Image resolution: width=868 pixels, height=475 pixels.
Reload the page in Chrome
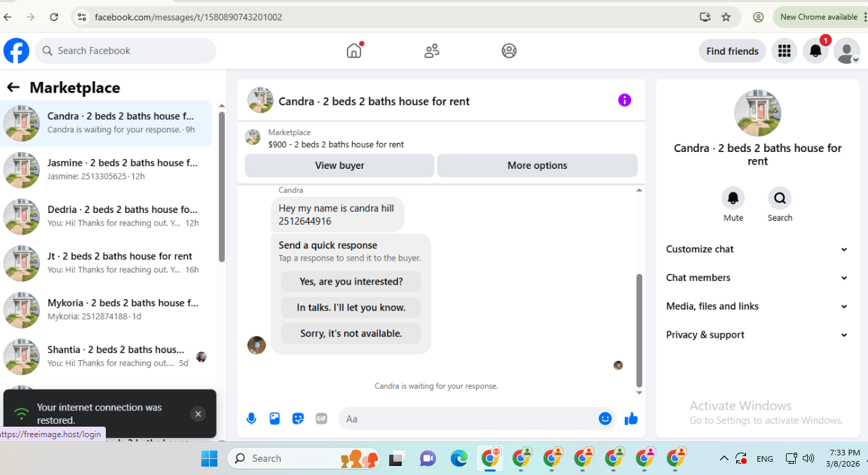[x=54, y=17]
